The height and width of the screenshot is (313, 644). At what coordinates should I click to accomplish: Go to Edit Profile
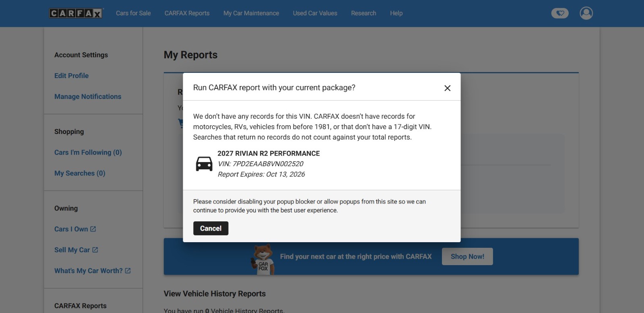pos(71,76)
